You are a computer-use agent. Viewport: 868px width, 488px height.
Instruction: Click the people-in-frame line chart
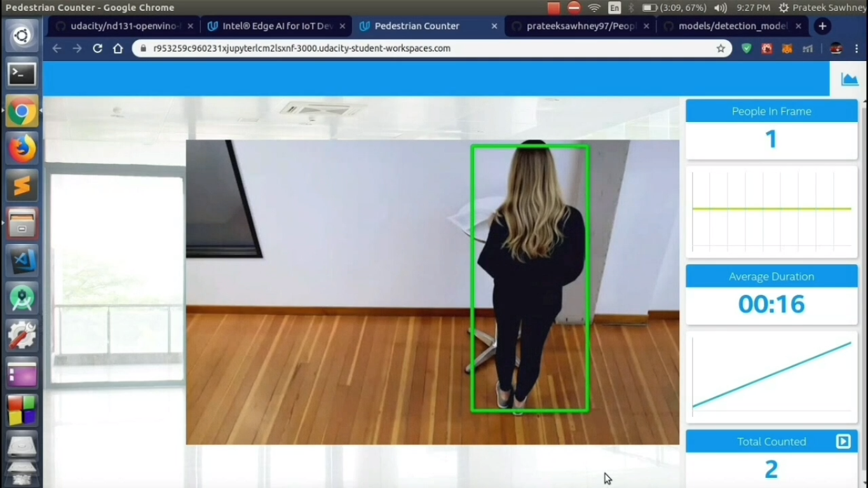(771, 212)
